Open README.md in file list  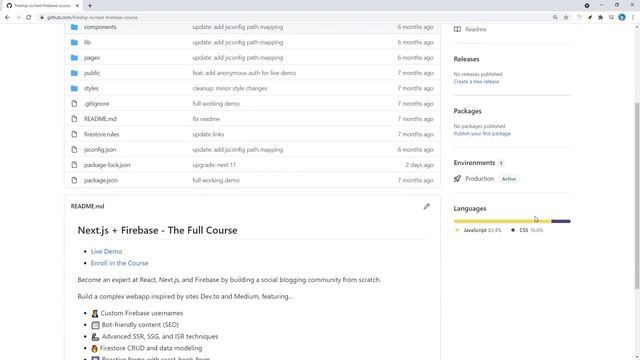100,119
